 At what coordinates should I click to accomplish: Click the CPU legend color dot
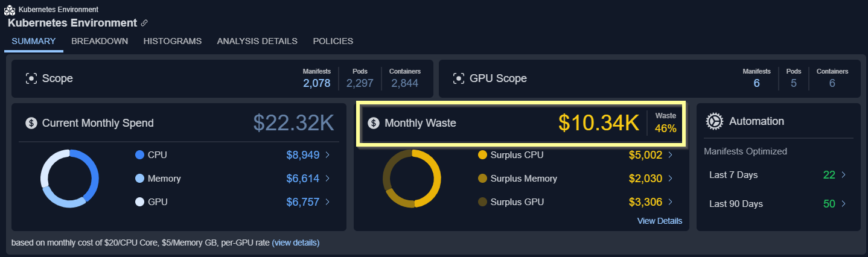pyautogui.click(x=140, y=155)
